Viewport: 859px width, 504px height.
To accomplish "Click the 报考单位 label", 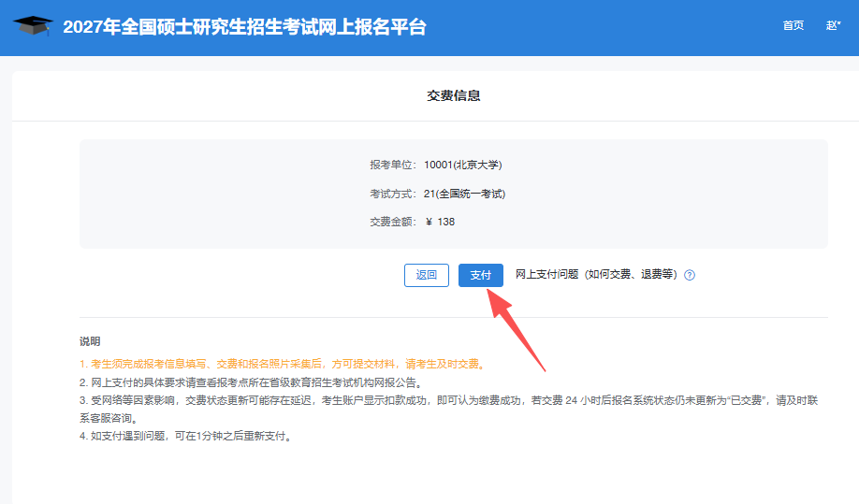I will point(393,165).
